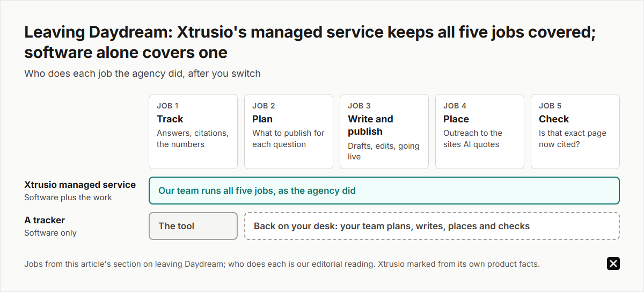The height and width of the screenshot is (292, 644).
Task: Click the headline 'Leaving Daydream' title
Action: pyautogui.click(x=310, y=42)
